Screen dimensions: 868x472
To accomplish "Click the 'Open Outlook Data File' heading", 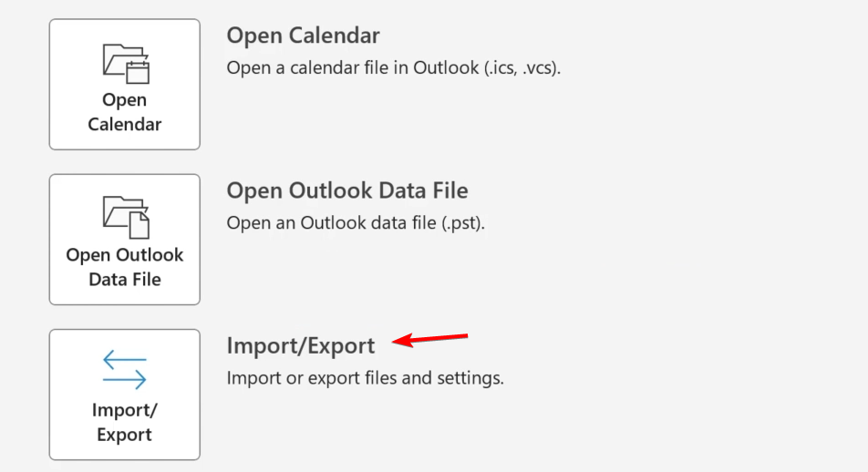I will [x=347, y=191].
